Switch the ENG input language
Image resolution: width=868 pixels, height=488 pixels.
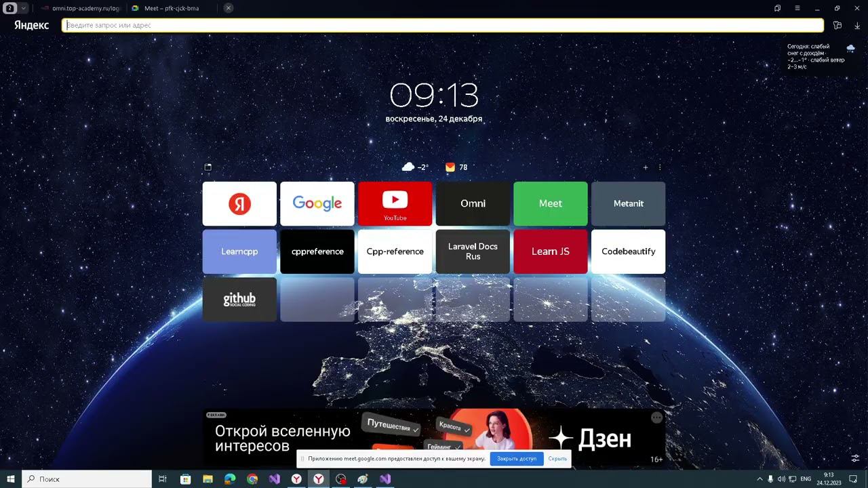(806, 479)
